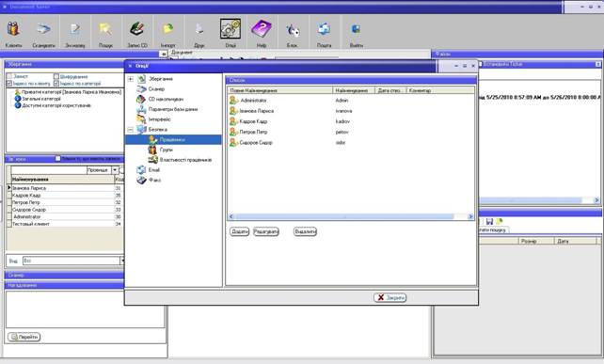The width and height of the screenshot is (604, 364).
Task: Click the Видалити button
Action: (305, 232)
